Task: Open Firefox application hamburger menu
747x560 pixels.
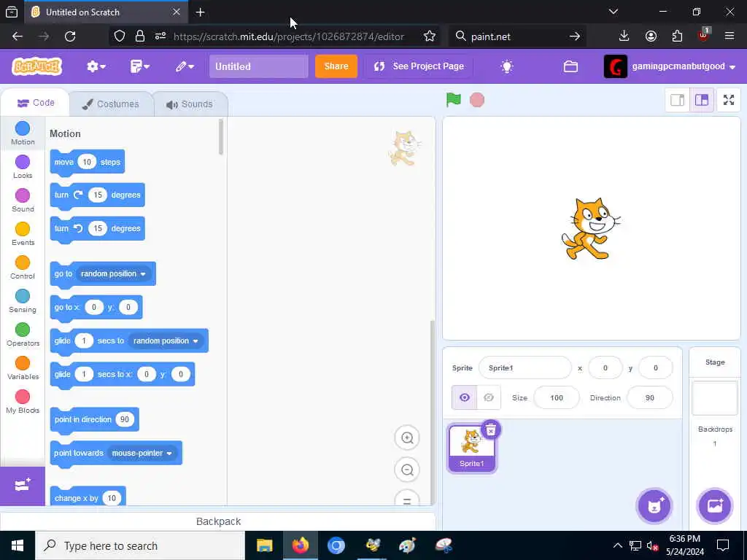Action: coord(729,36)
